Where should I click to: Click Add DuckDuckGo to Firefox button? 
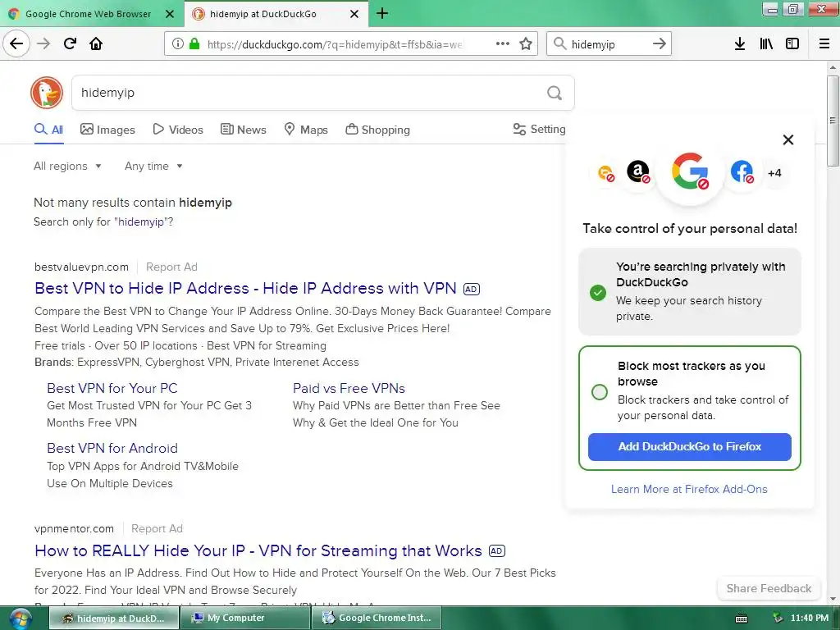689,447
